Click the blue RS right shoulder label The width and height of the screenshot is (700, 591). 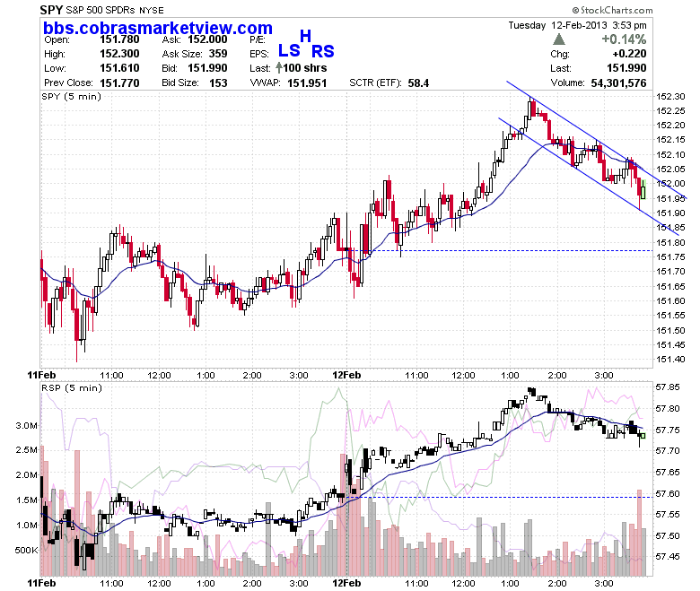click(323, 51)
